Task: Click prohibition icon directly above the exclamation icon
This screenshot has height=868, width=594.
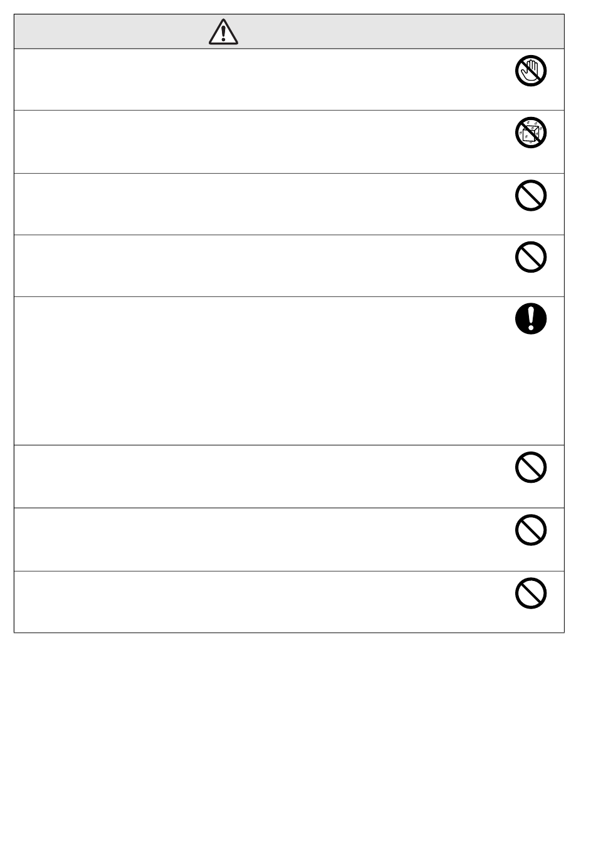Action: [x=531, y=257]
